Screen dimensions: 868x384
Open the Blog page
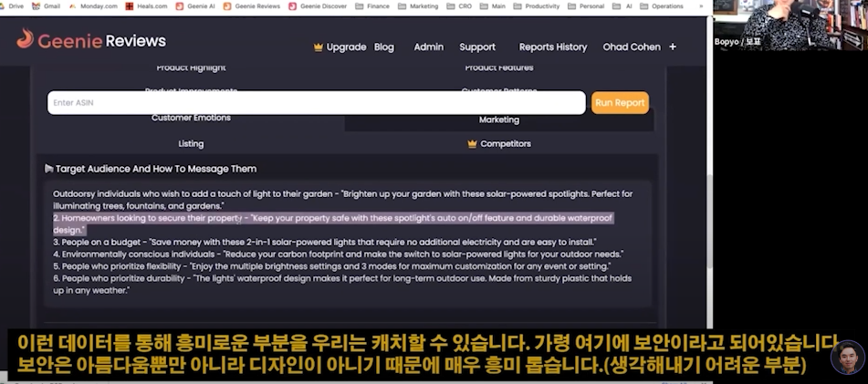(x=384, y=47)
